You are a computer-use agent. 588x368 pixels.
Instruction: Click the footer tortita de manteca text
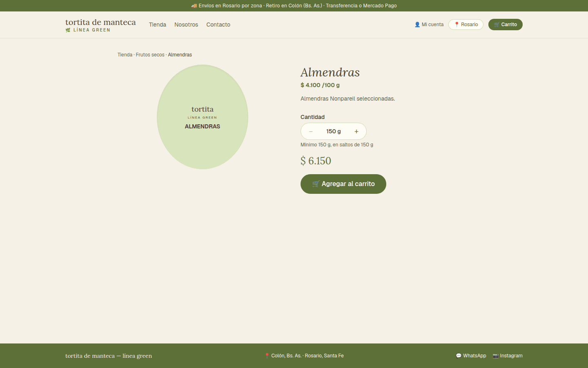109,356
